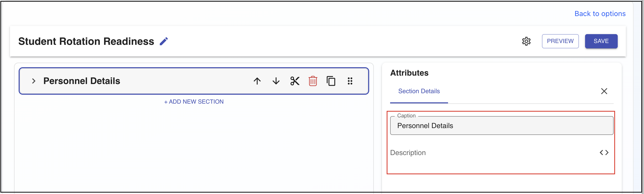This screenshot has width=644, height=194.
Task: Open form settings gear
Action: pyautogui.click(x=526, y=41)
